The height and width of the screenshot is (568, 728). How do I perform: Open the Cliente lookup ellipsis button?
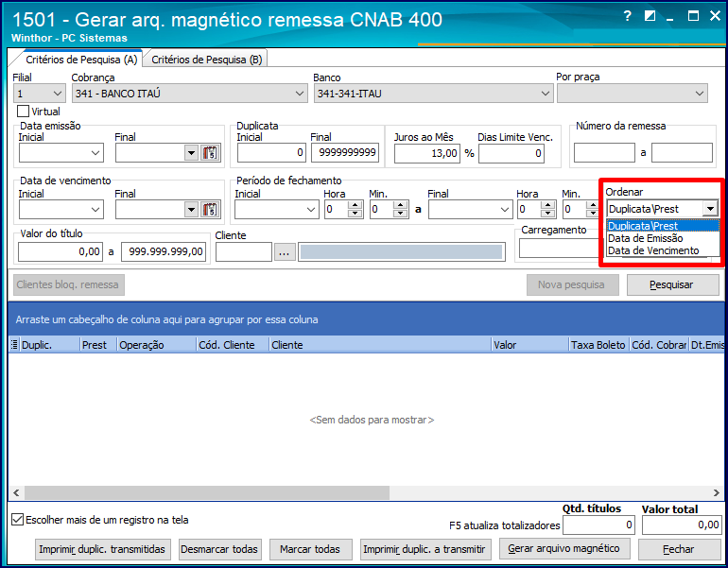285,252
